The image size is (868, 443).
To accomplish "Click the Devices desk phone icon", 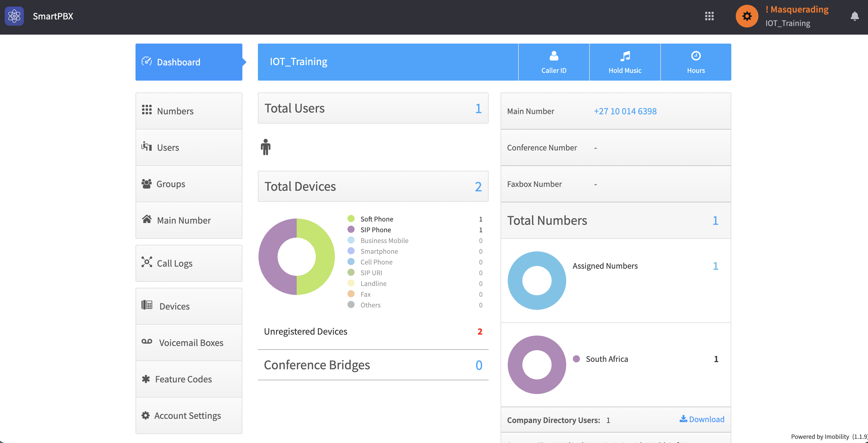I will click(x=147, y=305).
